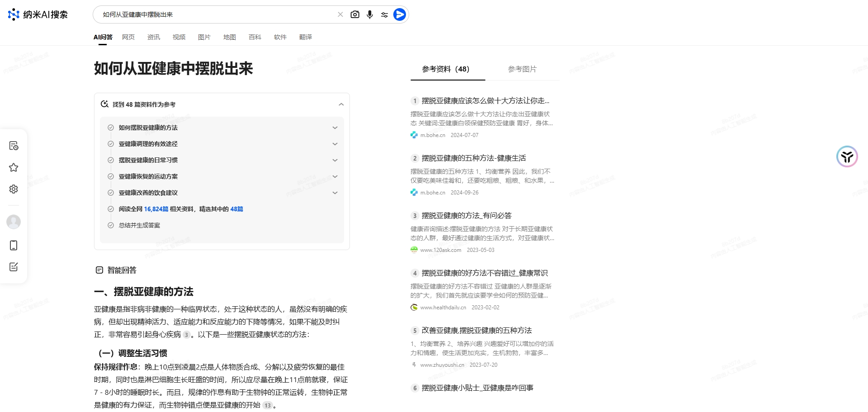Start image search with the camera icon
868x412 pixels.
[x=355, y=14]
